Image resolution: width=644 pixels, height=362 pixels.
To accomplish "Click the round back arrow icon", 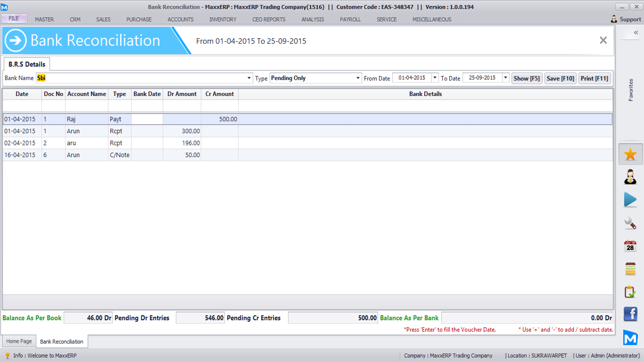I will [16, 41].
